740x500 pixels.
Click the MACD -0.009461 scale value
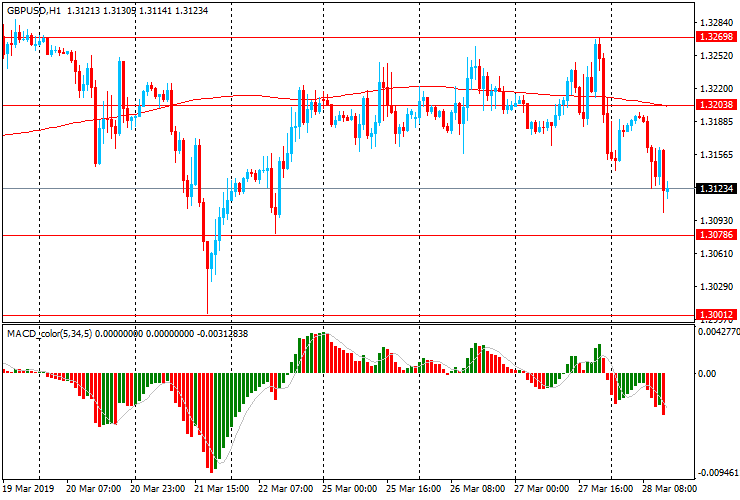pos(717,472)
